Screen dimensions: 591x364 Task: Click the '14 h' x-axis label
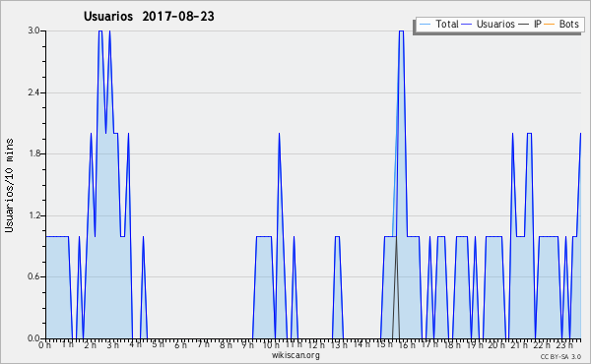(361, 344)
